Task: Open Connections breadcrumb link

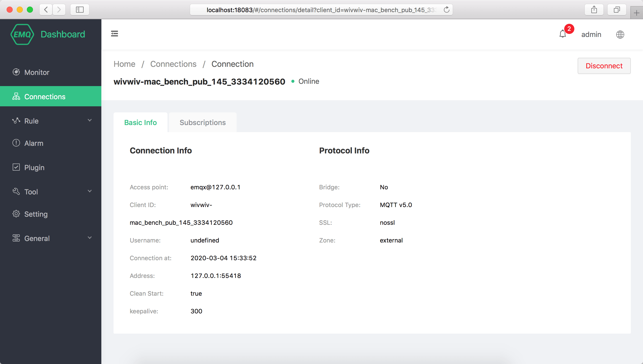Action: click(x=173, y=64)
